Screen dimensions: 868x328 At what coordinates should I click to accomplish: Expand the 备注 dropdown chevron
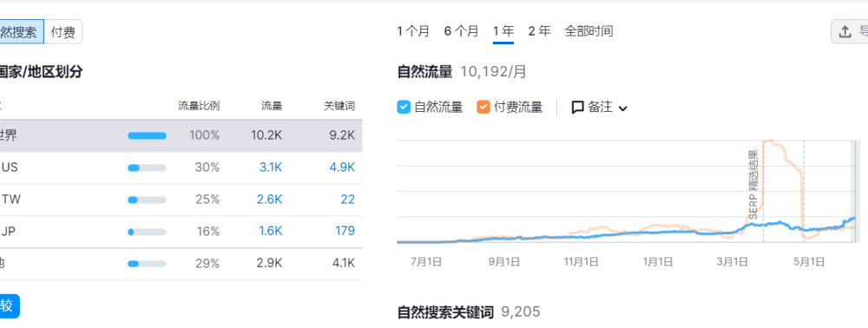coord(622,108)
